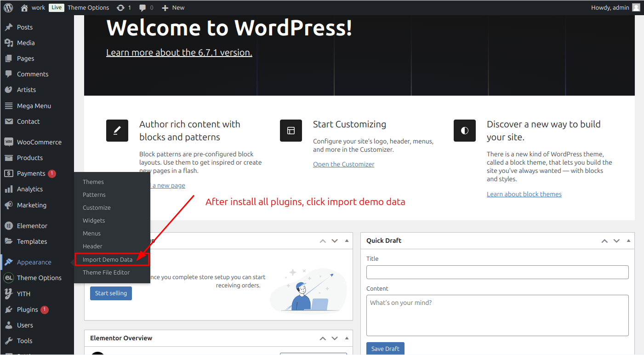Click Howdy, admin account menu

coord(616,7)
